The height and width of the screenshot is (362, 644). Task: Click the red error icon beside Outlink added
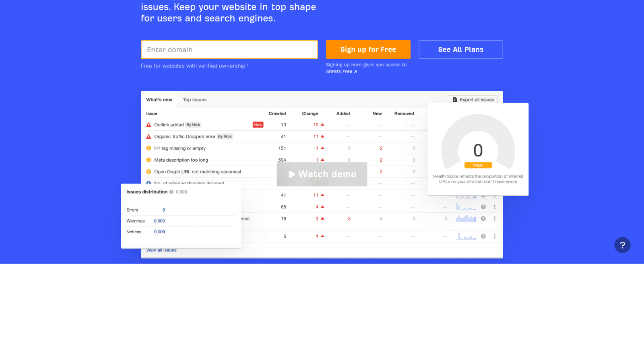[x=149, y=125]
